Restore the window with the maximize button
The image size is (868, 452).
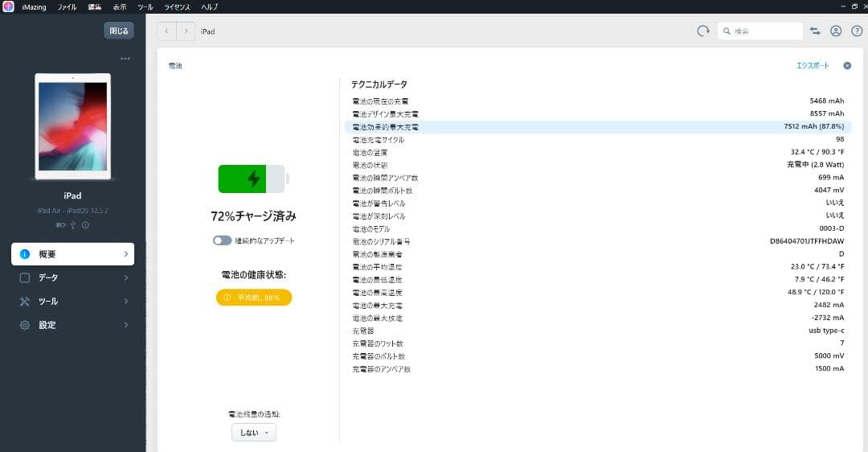854,6
